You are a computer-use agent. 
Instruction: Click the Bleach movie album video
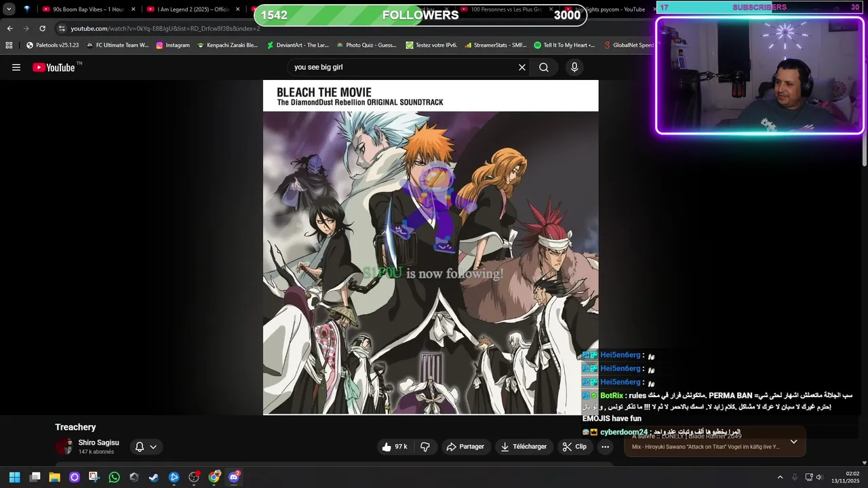pos(431,247)
